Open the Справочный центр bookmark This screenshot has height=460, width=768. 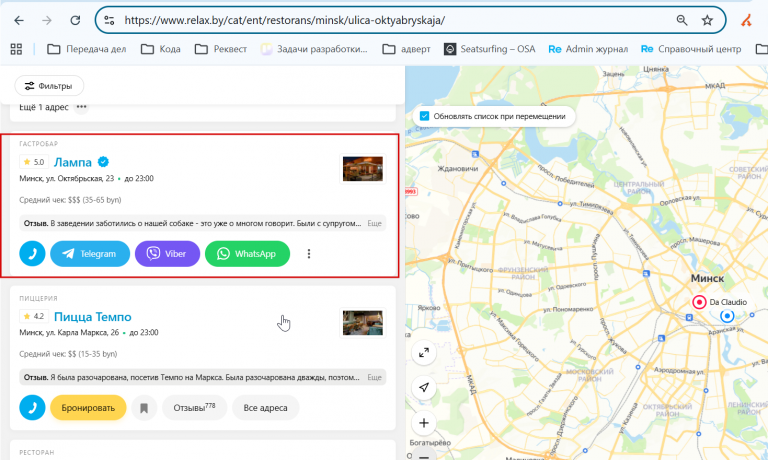(x=691, y=49)
